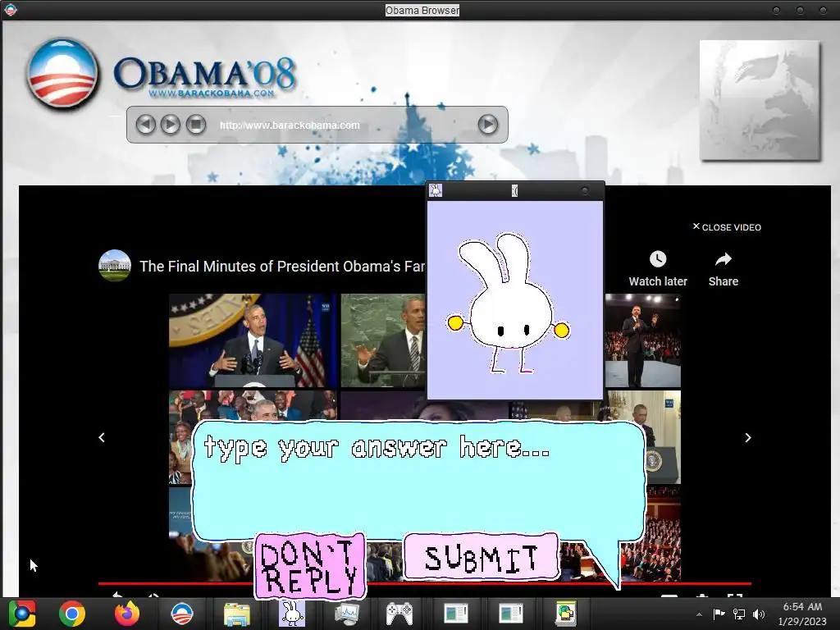
Task: Click in the 'type your answer here...' box
Action: click(418, 480)
